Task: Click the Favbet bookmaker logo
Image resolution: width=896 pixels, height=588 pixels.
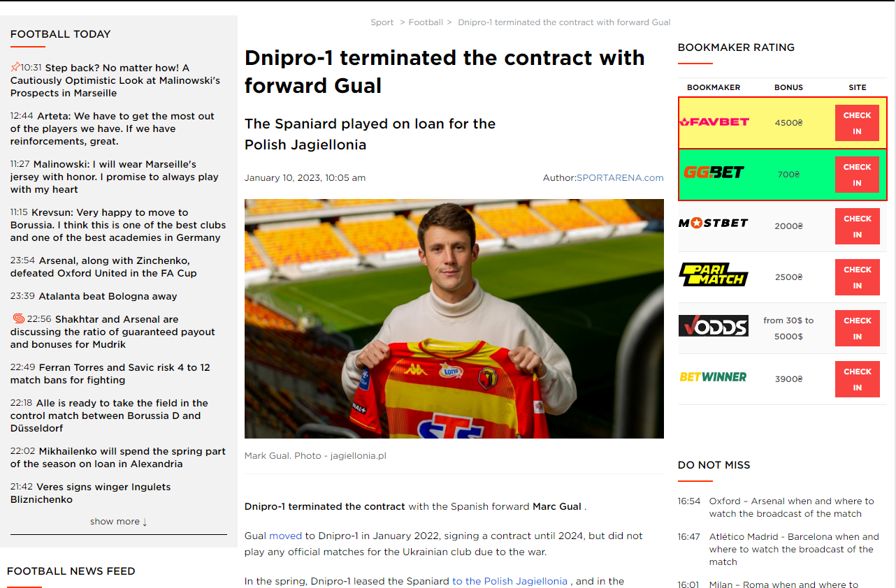Action: tap(714, 122)
